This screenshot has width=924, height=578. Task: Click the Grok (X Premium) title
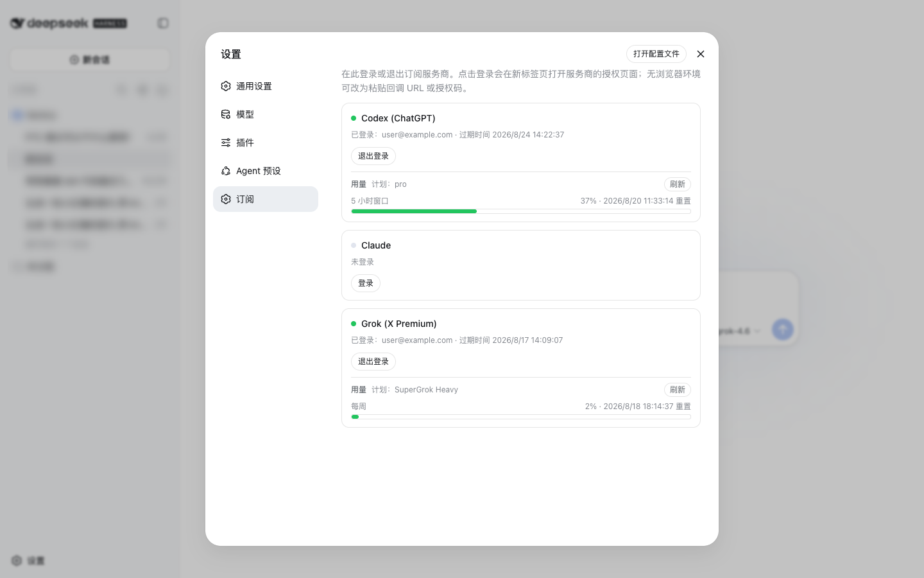pyautogui.click(x=399, y=324)
